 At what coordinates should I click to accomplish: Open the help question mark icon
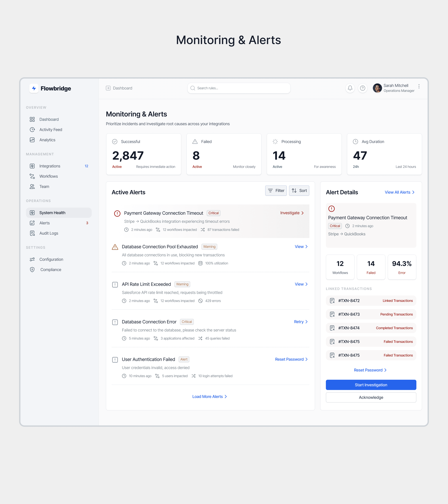tap(362, 88)
